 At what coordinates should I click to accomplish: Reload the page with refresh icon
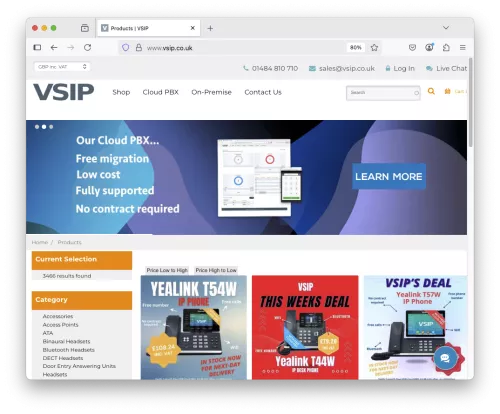coord(88,47)
